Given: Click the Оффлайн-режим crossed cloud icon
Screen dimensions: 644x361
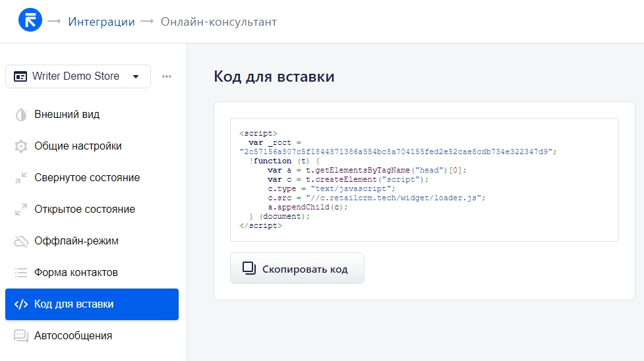Looking at the screenshot, I should click(21, 241).
